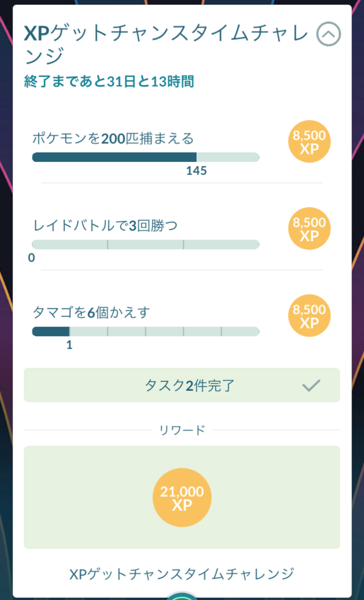Tap the 145 progress count label
The width and height of the screenshot is (364, 600).
pyautogui.click(x=196, y=171)
